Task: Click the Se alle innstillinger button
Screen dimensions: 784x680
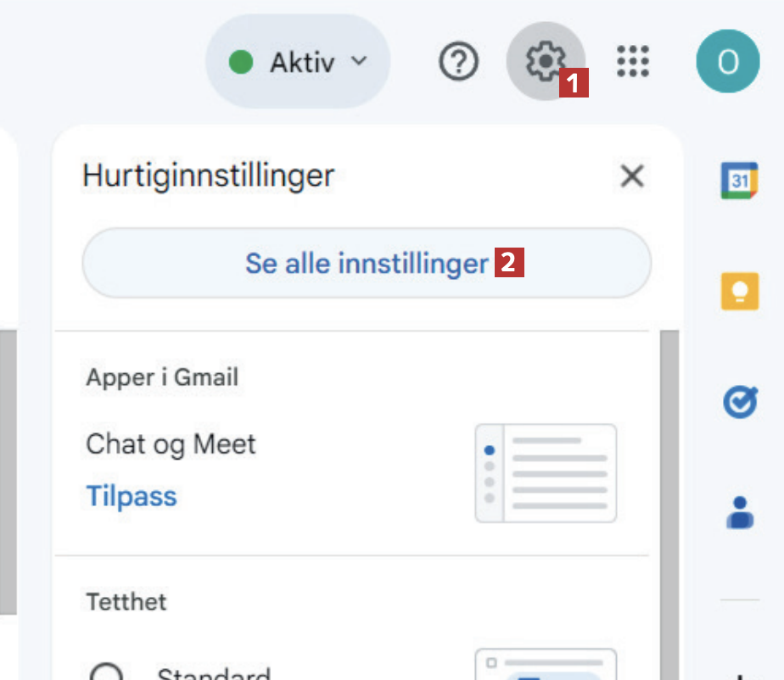Action: pyautogui.click(x=367, y=264)
